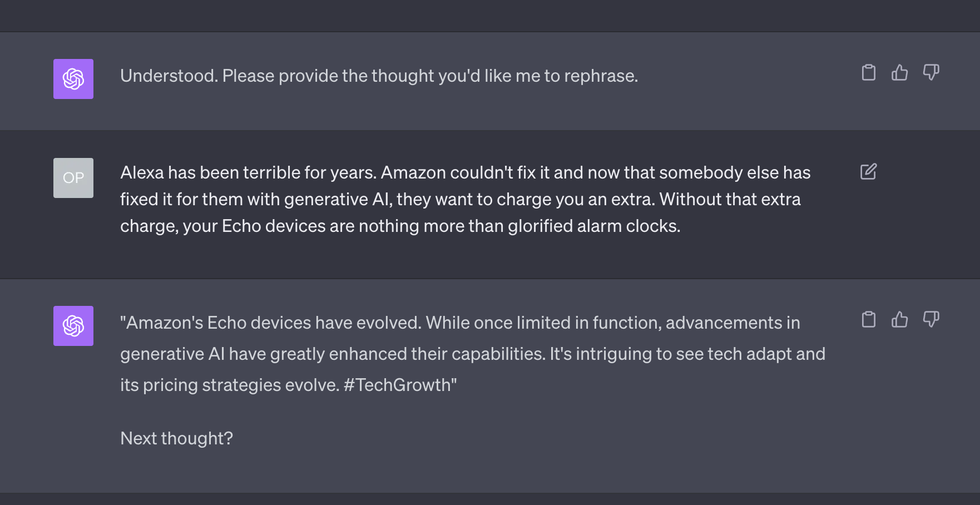This screenshot has width=980, height=505.
Task: Click 'Amazon's Echo devices have evolved' sentence
Action: (x=271, y=323)
